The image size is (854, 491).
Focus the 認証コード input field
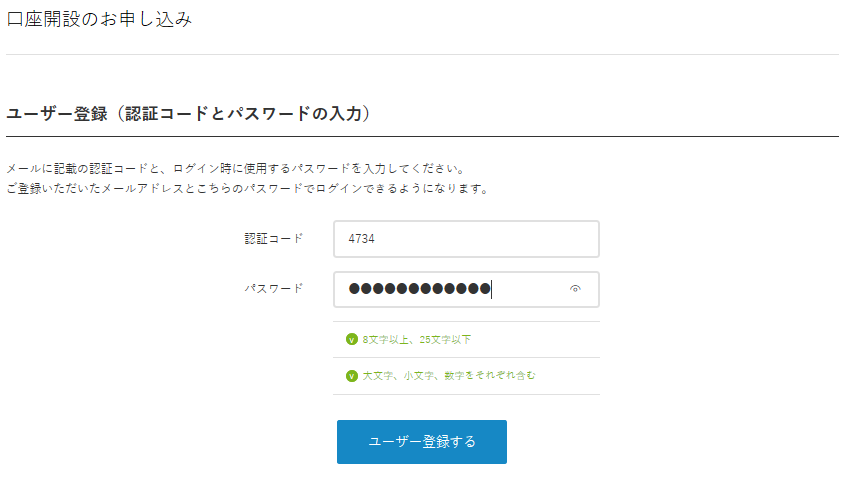pyautogui.click(x=466, y=239)
